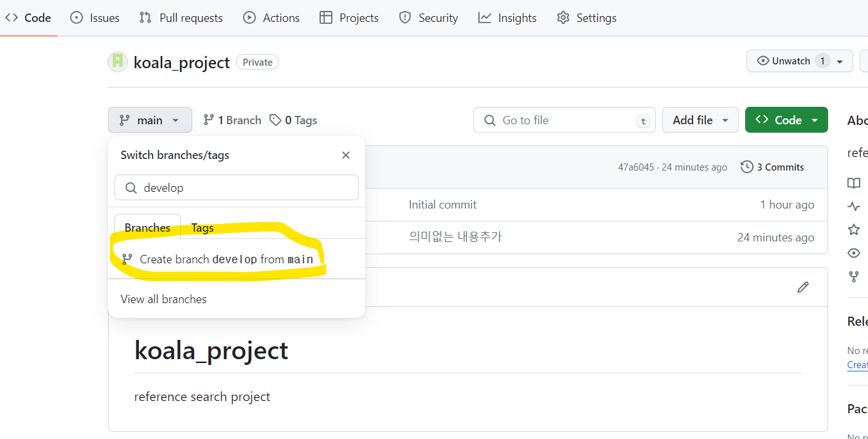Select the Branches tab in popup
Image resolution: width=868 pixels, height=439 pixels.
[147, 228]
